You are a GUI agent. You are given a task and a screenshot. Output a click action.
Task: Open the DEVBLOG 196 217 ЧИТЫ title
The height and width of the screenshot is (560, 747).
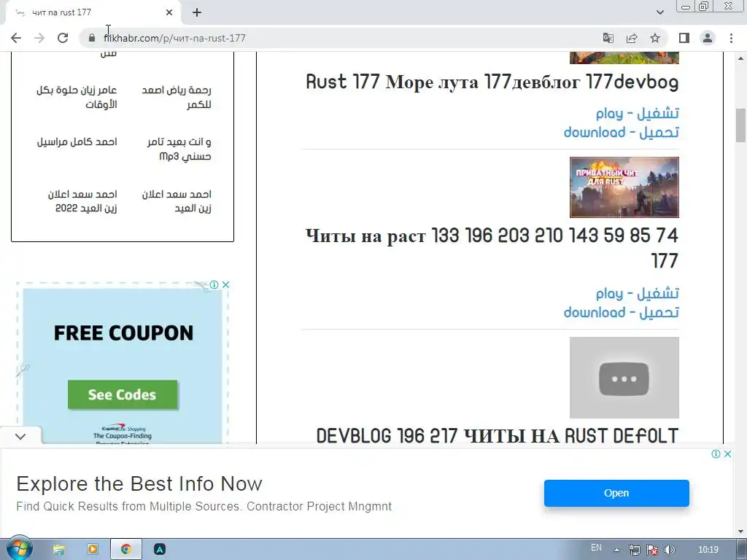[498, 436]
